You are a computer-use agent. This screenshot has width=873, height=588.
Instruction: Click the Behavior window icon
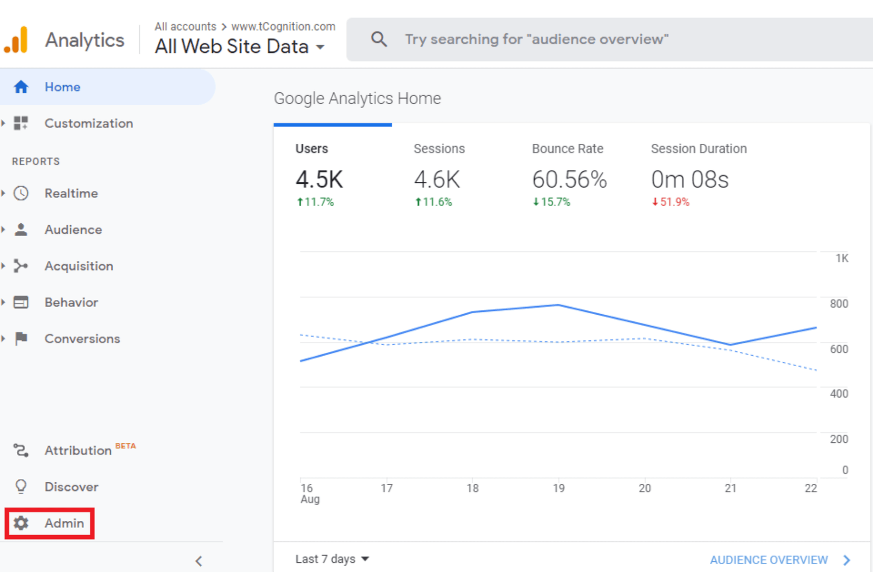(21, 302)
